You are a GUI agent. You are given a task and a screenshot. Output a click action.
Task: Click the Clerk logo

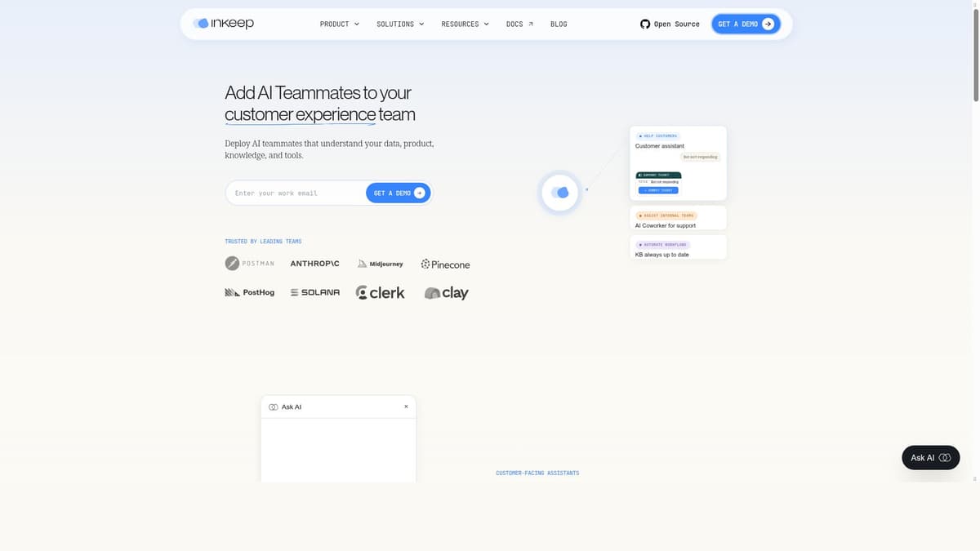coord(380,292)
